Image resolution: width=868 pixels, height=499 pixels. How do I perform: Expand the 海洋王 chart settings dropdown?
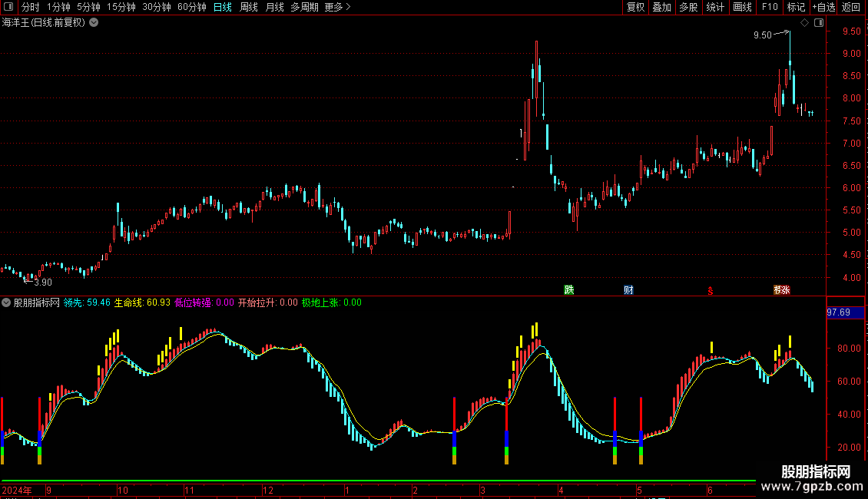94,22
